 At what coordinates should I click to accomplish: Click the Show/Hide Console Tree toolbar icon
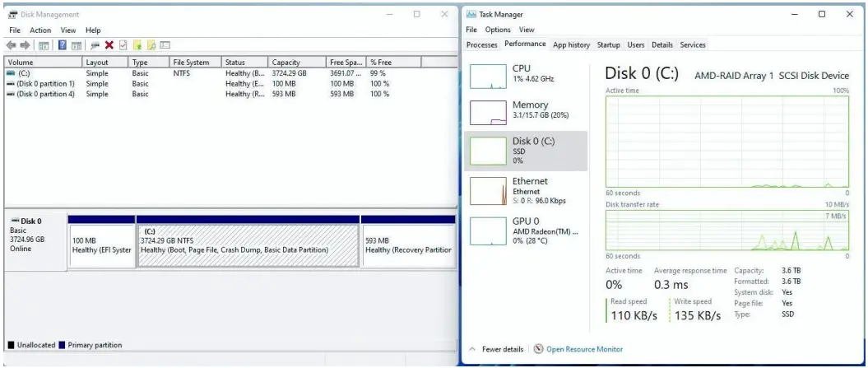click(43, 45)
